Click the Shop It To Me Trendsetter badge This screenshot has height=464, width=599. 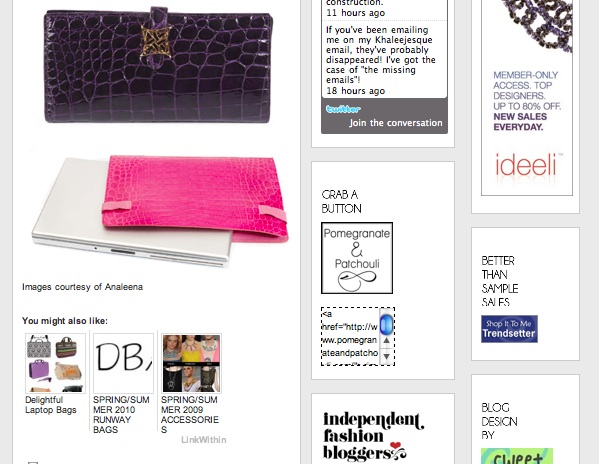(509, 329)
